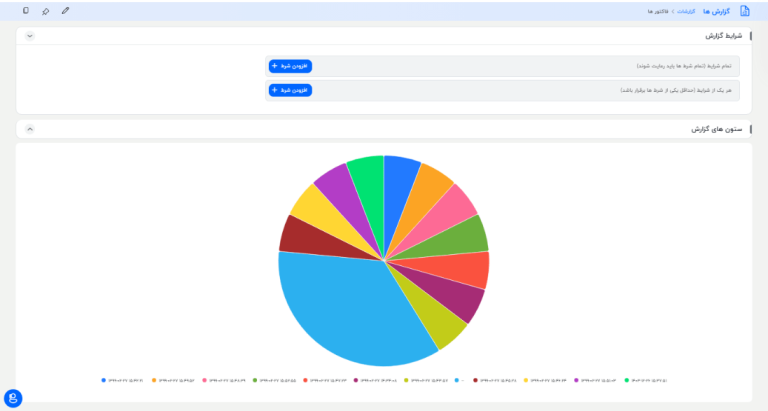Viewport: 768px width, 411px height.
Task: Click افزودن شرط for all-conditions group
Action: (290, 66)
